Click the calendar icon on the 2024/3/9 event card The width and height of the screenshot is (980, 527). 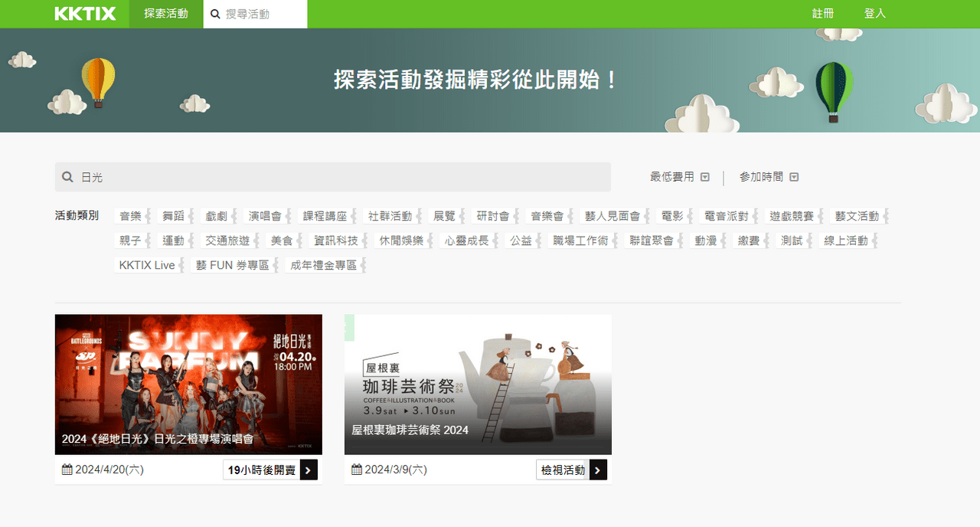[x=357, y=470]
